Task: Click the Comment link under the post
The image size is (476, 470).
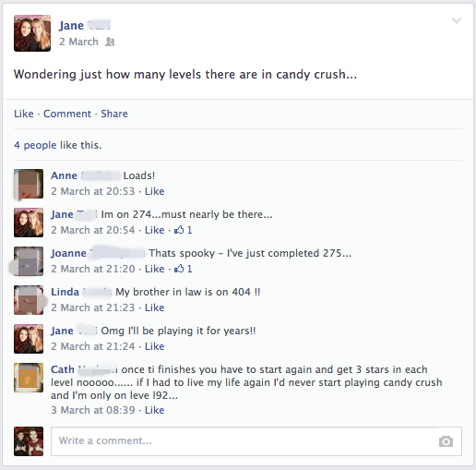Action: pos(67,114)
